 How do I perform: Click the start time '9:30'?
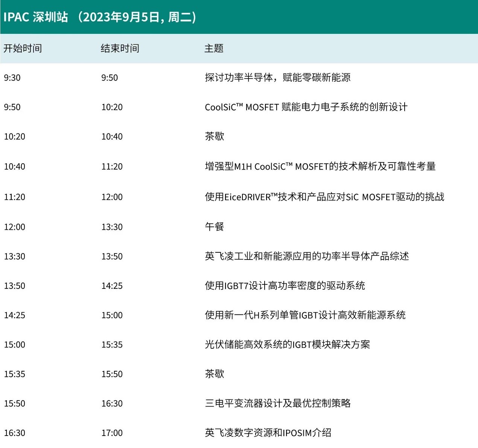[12, 78]
